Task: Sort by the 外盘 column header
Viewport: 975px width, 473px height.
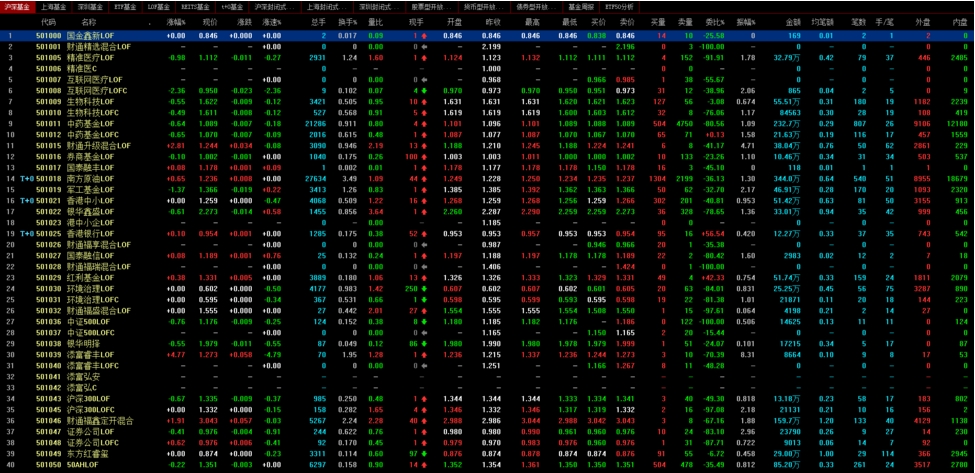Action: click(x=923, y=23)
